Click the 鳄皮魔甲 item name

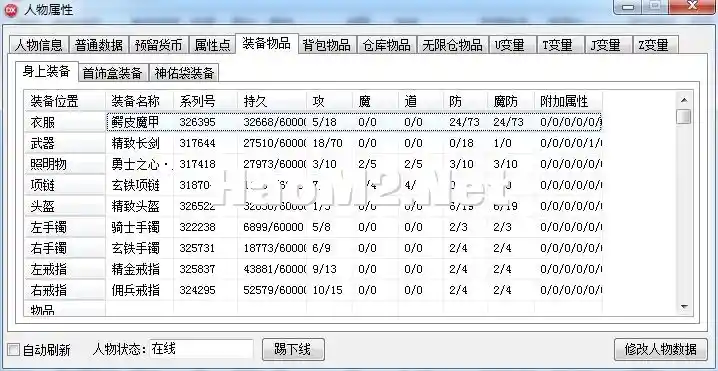coord(136,122)
